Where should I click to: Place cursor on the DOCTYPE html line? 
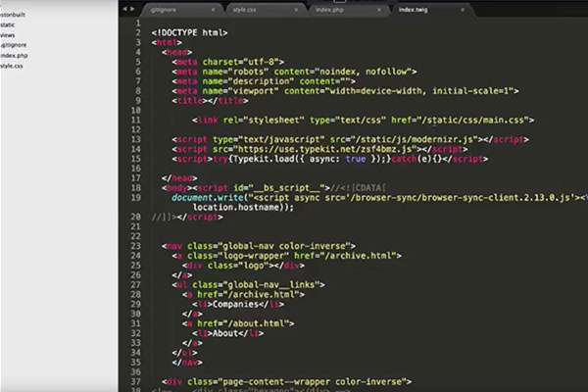click(189, 33)
